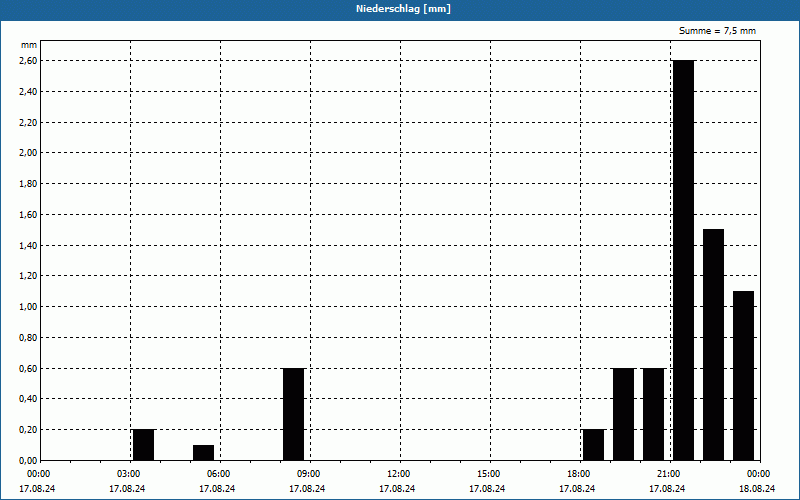Select the 18:00 time label
This screenshot has height=500, width=800.
(579, 474)
